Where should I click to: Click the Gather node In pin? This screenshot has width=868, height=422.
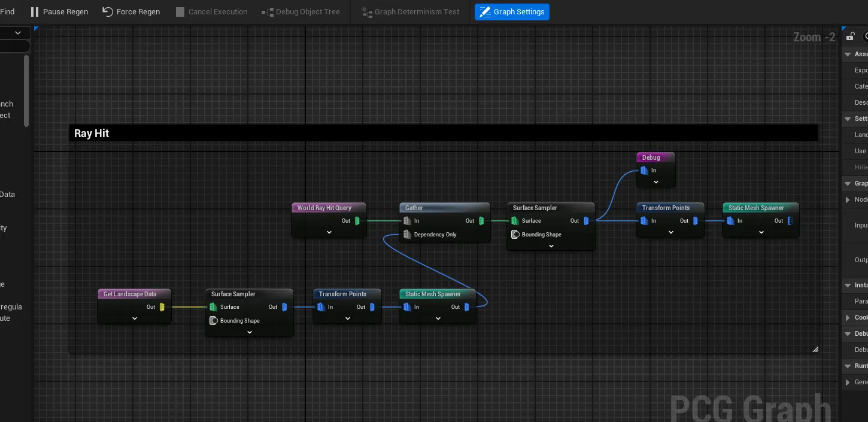[x=407, y=221]
